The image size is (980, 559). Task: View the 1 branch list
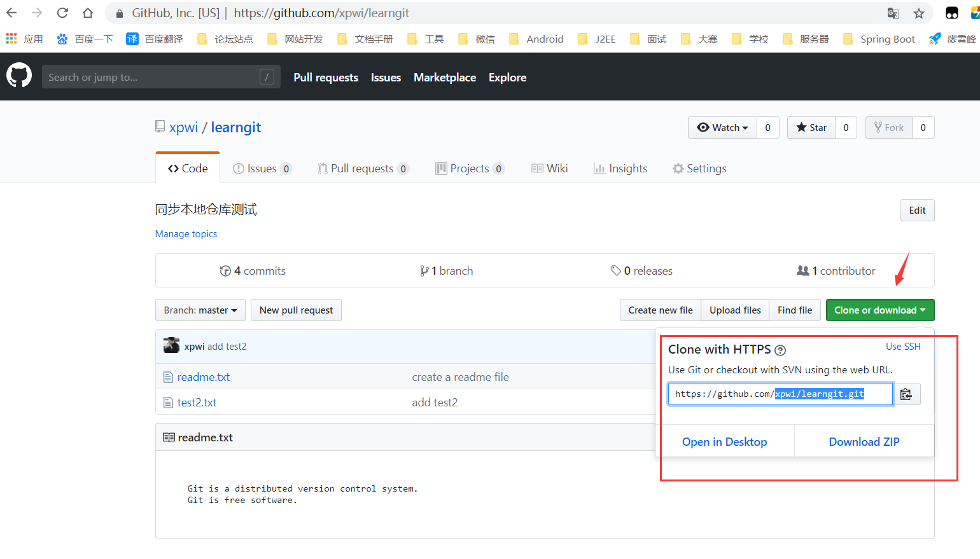click(446, 270)
